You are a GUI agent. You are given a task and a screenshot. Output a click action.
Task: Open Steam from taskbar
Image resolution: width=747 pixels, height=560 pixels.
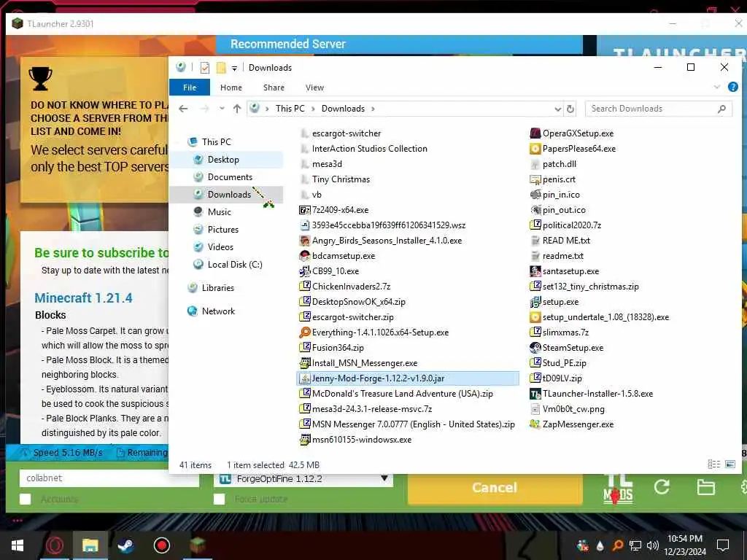pyautogui.click(x=125, y=545)
